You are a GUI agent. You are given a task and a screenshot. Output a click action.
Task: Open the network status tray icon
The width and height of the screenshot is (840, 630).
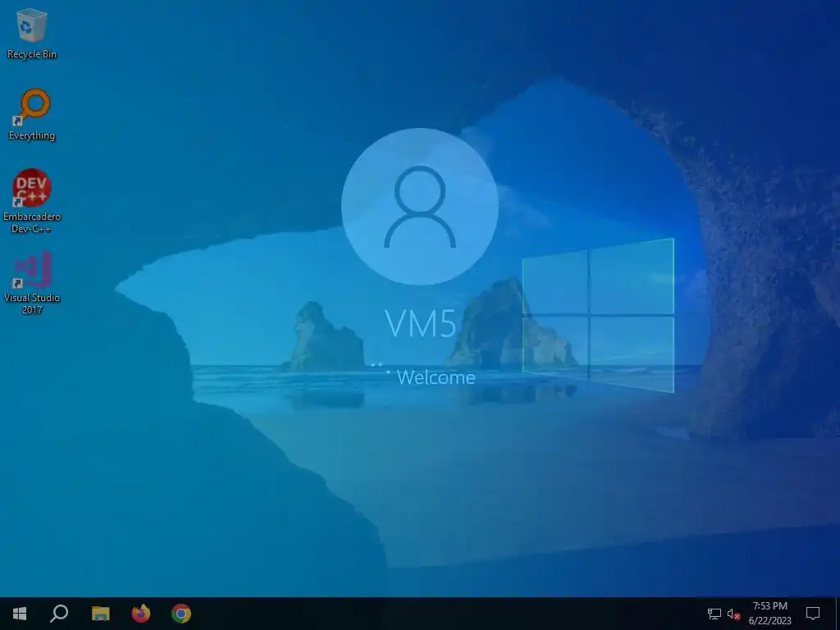(x=714, y=614)
